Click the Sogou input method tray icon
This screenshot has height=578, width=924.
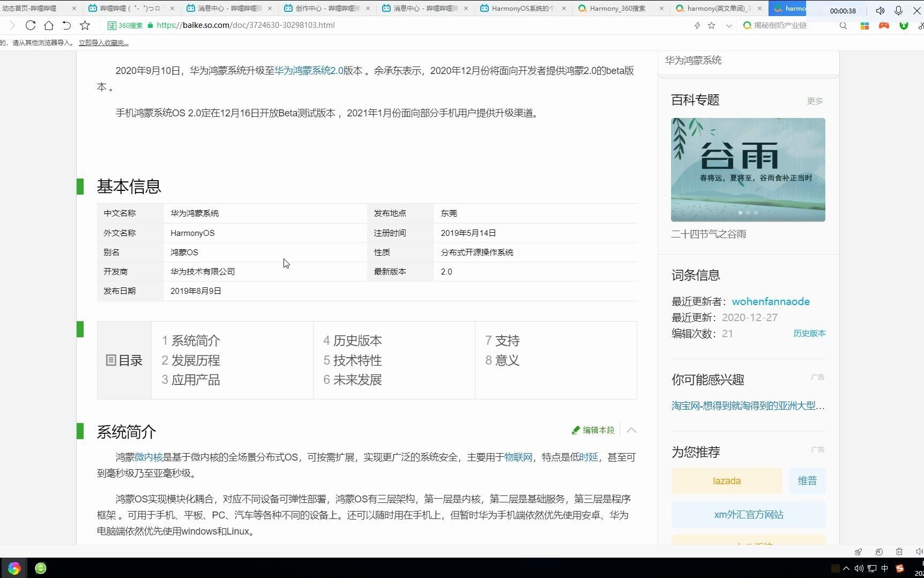point(900,568)
